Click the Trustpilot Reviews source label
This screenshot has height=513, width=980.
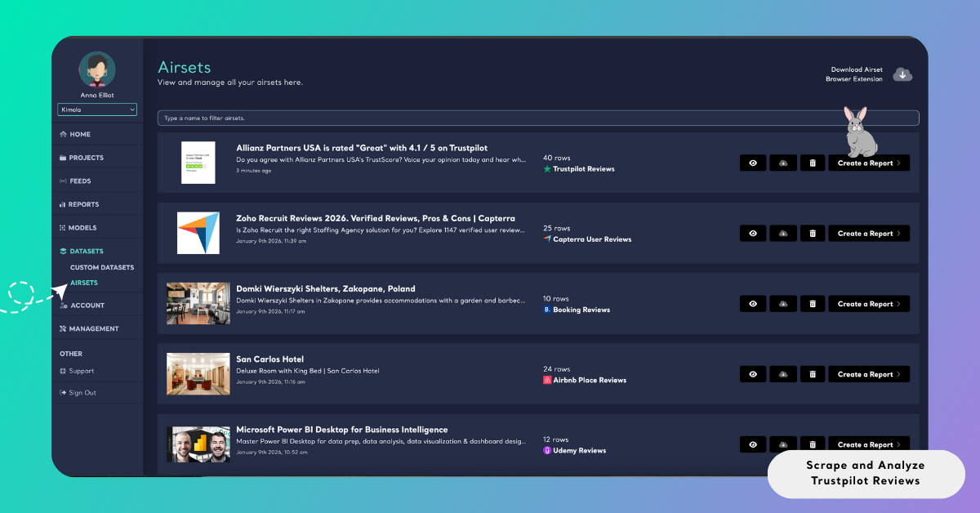579,169
